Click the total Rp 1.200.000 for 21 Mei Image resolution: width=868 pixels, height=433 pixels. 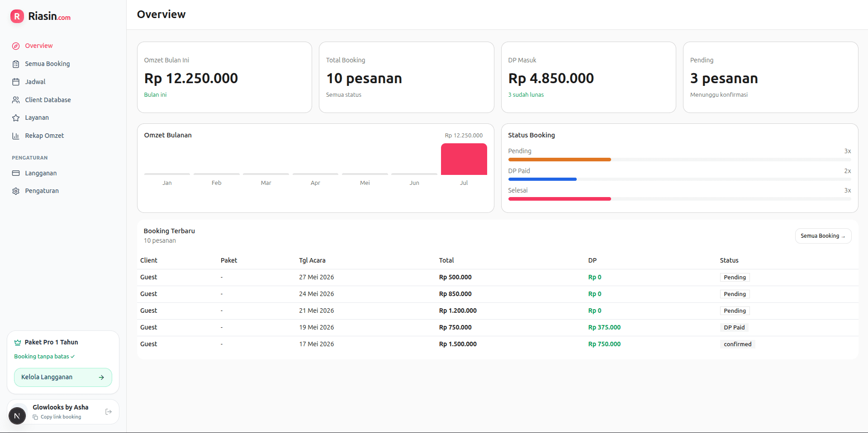458,311
